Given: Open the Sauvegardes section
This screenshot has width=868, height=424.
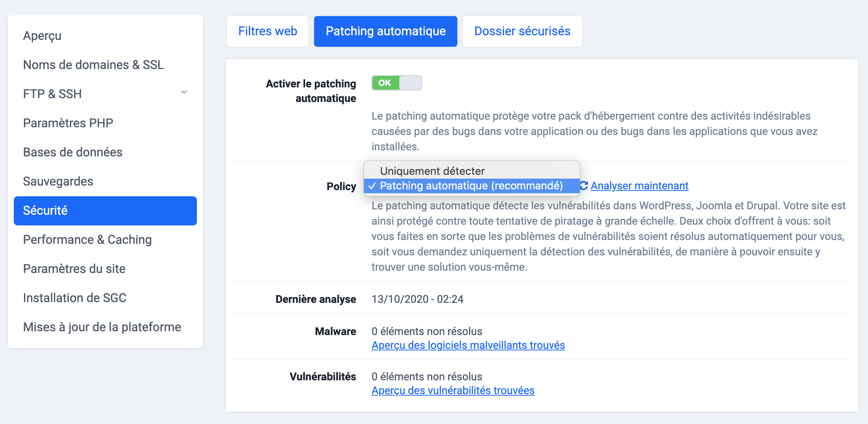Looking at the screenshot, I should pos(58,181).
